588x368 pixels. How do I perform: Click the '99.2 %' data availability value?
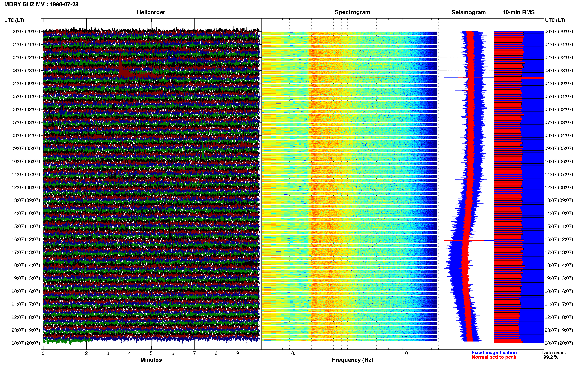pyautogui.click(x=551, y=357)
